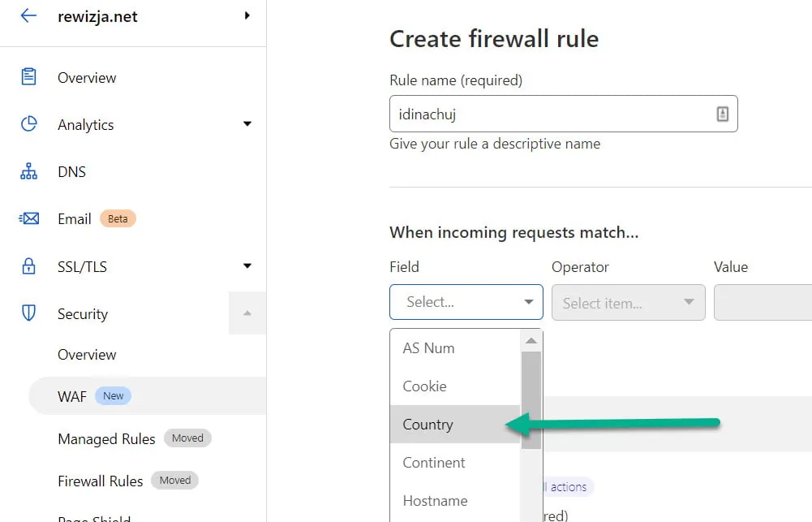The width and height of the screenshot is (812, 522).
Task: Focus the Rule name input field
Action: coord(564,114)
